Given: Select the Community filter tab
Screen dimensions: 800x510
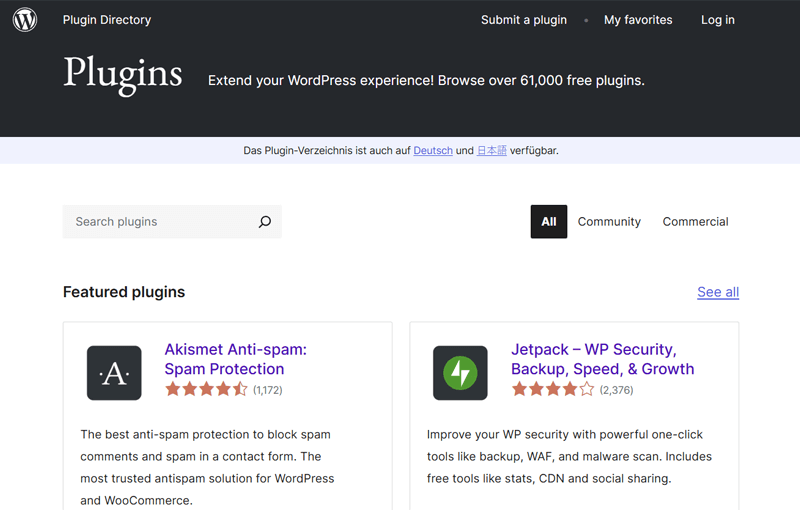Looking at the screenshot, I should [x=609, y=221].
